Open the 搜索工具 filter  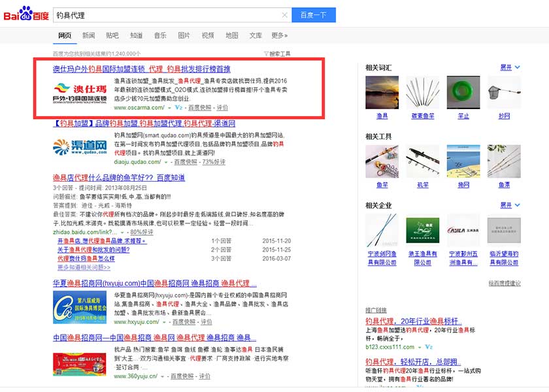(x=277, y=54)
